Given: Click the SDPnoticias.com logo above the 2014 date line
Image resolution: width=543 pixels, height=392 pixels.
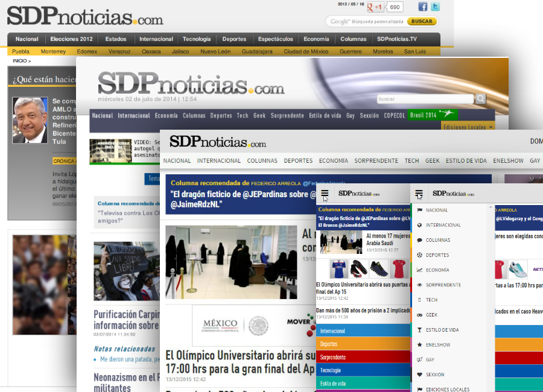Looking at the screenshot, I should coord(191,83).
